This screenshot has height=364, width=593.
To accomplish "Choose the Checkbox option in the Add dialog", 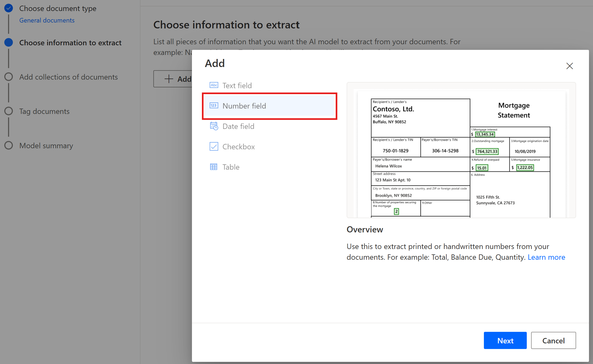I will (238, 146).
